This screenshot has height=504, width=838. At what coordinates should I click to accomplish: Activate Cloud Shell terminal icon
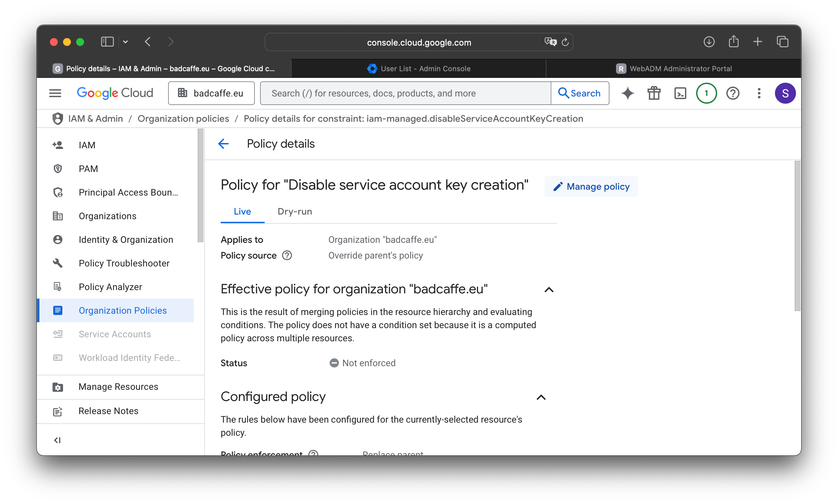680,93
